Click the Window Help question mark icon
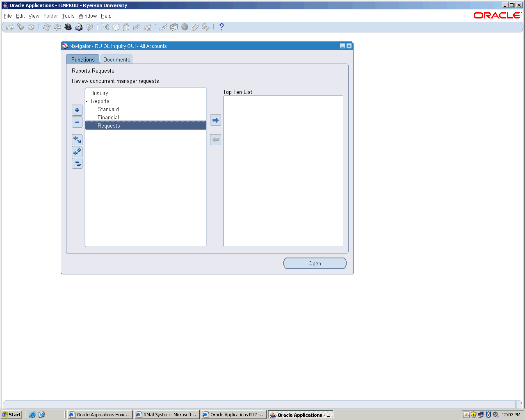Viewport: 525px width, 420px height. [x=221, y=27]
